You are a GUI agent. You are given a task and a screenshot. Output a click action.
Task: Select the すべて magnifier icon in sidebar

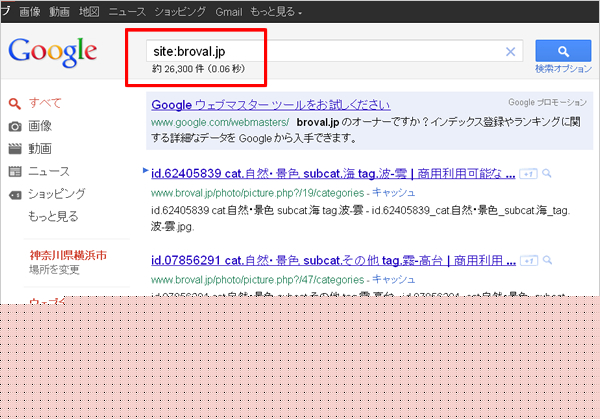[x=15, y=103]
